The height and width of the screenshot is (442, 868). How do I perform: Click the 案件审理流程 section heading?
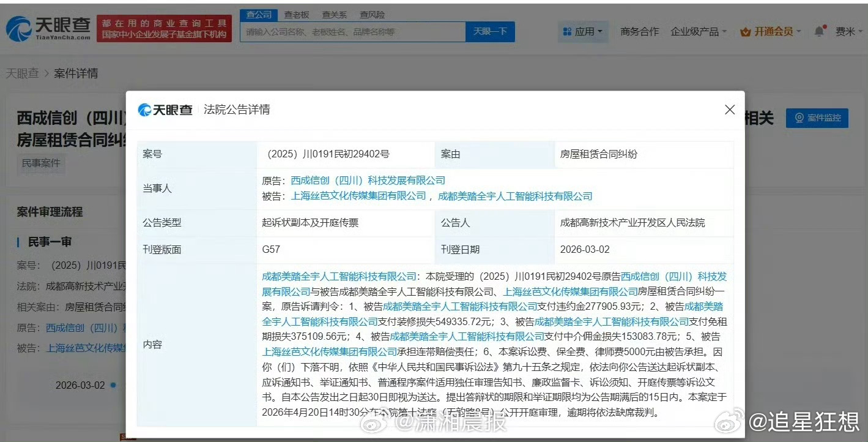50,212
